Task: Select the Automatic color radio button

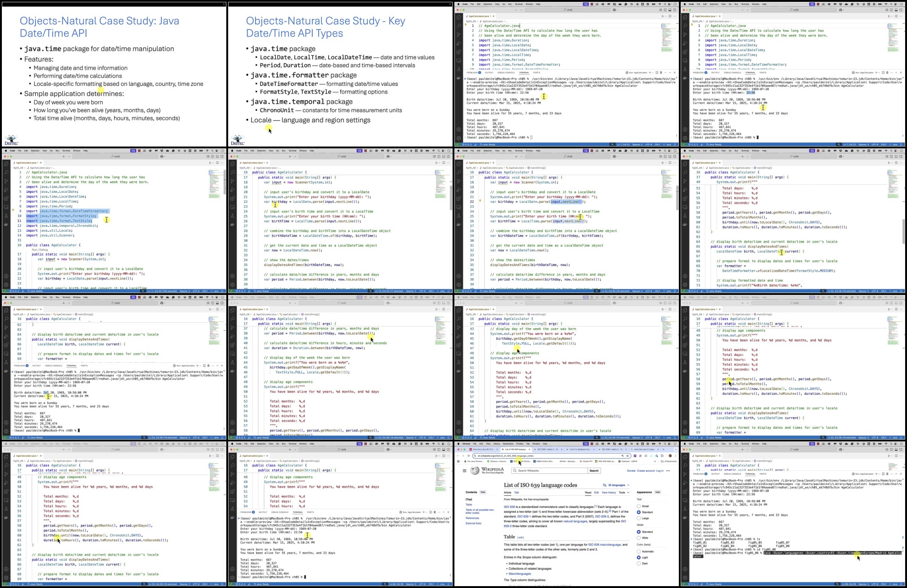Action: coord(638,551)
